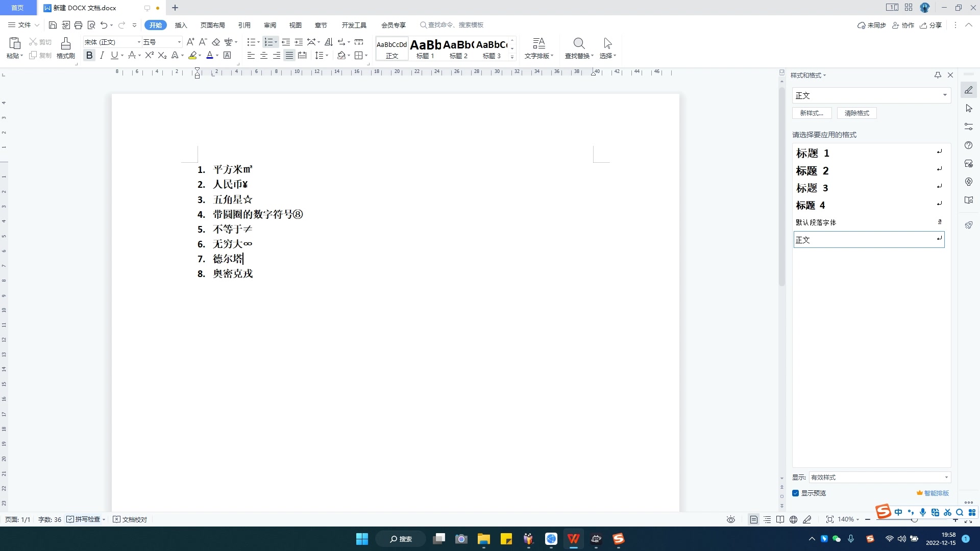Switch to Outline view icon in status bar
Image resolution: width=980 pixels, height=551 pixels.
767,519
